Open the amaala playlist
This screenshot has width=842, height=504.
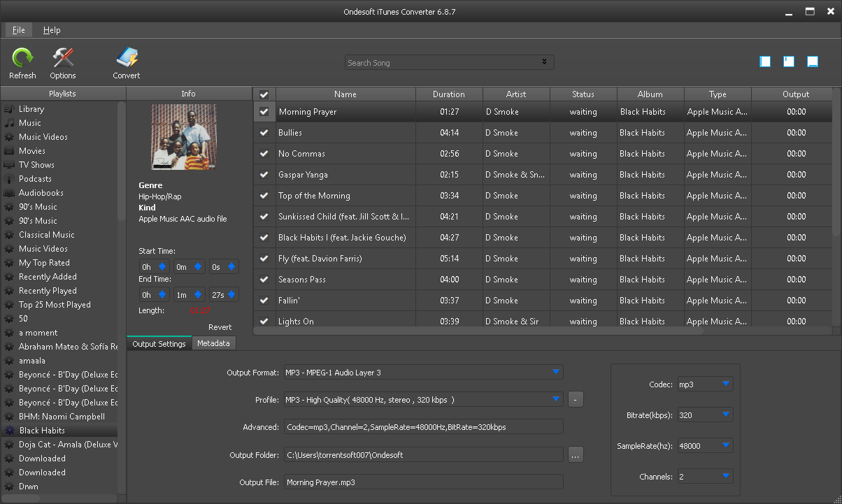click(32, 361)
